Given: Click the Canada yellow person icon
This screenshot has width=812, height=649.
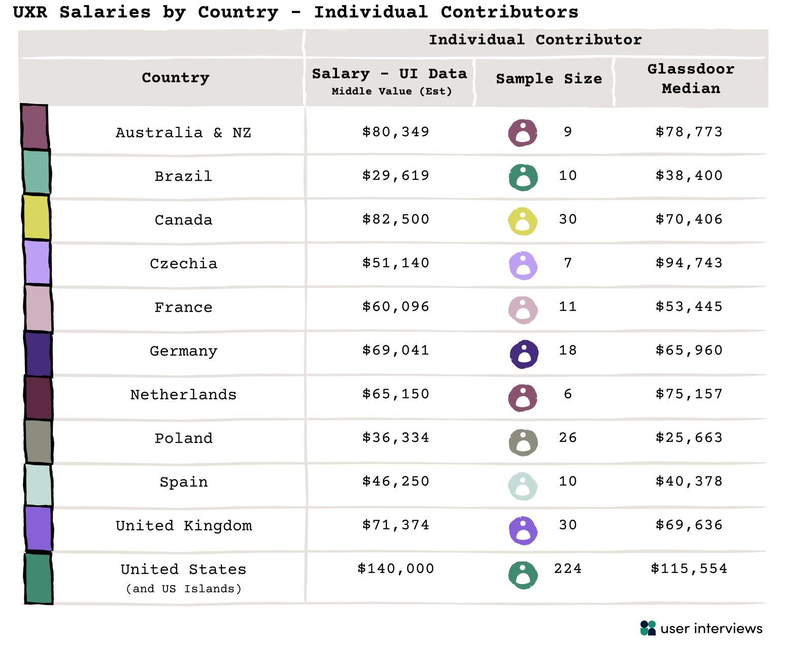Looking at the screenshot, I should [x=523, y=221].
